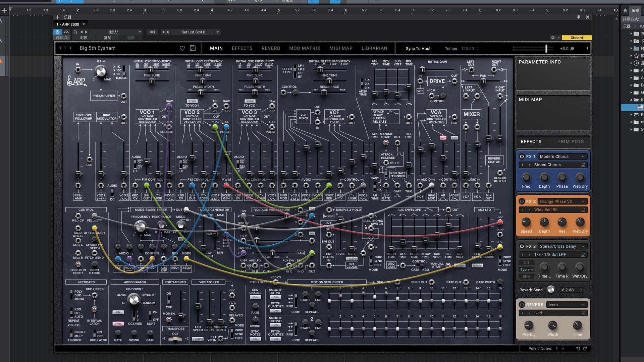The height and width of the screenshot is (362, 644).
Task: Save the 1/8 dot LPF delay preset
Action: [x=583, y=255]
